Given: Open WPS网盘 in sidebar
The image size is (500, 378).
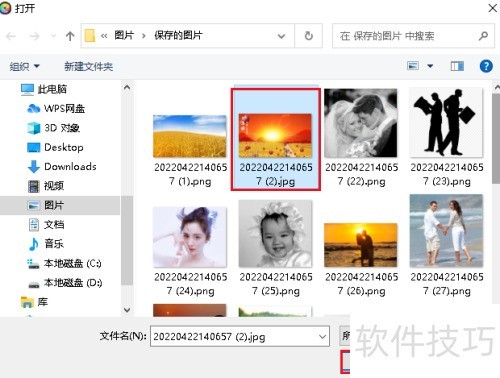Looking at the screenshot, I should pos(56,109).
